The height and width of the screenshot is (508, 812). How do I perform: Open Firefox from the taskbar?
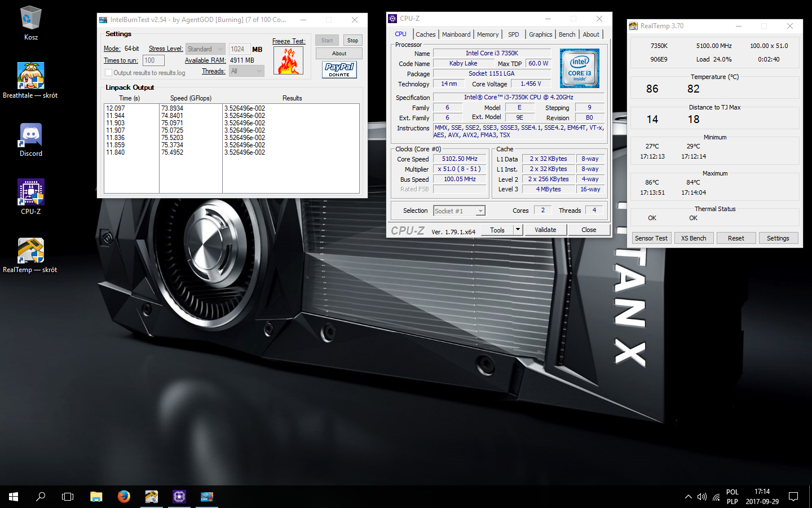click(x=124, y=497)
